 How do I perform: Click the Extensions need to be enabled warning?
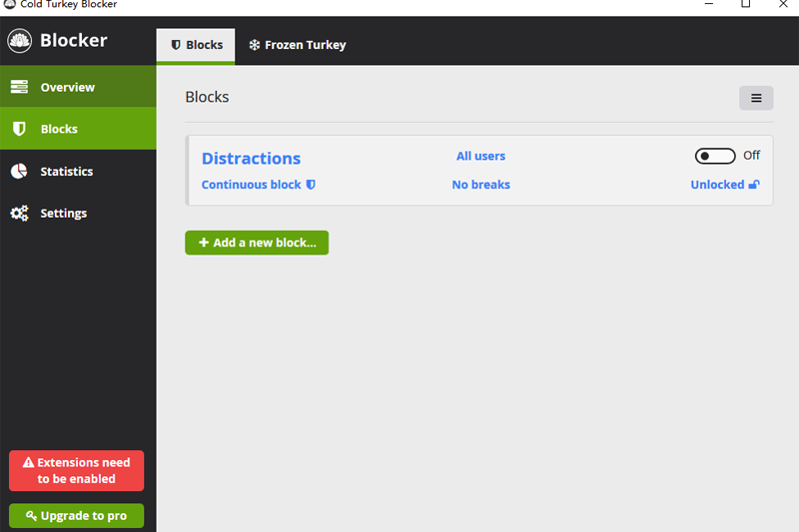coord(76,471)
